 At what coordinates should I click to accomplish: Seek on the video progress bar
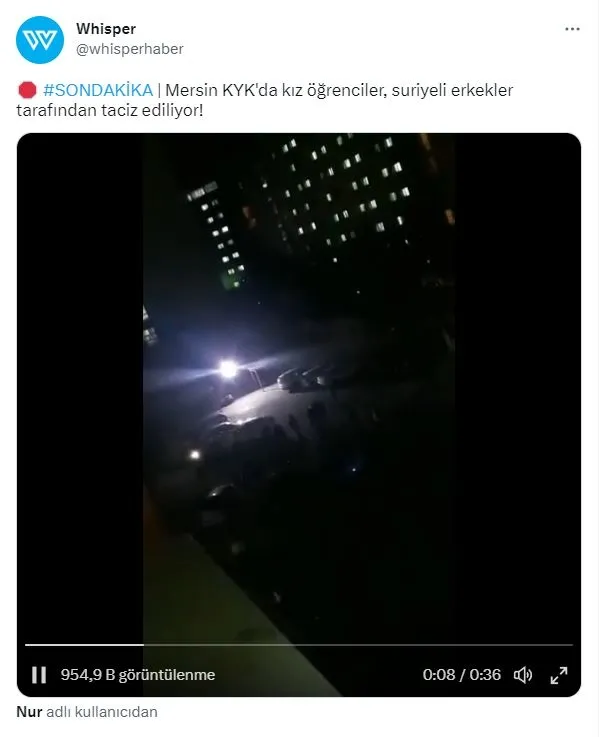pyautogui.click(x=299, y=645)
